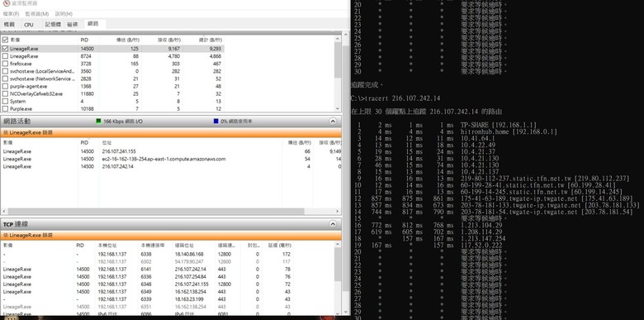
Task: Click the TCP 連線 section header bar title
Action: [16, 224]
